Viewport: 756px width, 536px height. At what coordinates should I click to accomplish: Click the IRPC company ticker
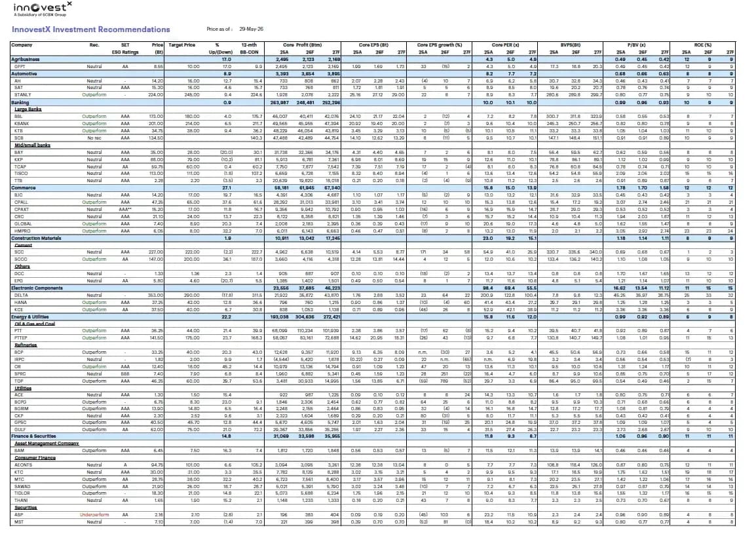(x=19, y=360)
